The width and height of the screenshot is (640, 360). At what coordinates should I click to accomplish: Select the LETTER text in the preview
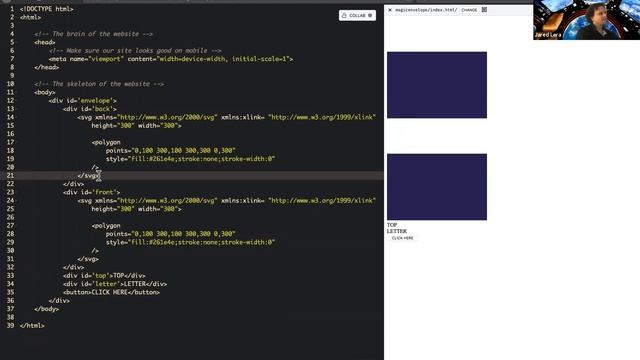tap(397, 231)
